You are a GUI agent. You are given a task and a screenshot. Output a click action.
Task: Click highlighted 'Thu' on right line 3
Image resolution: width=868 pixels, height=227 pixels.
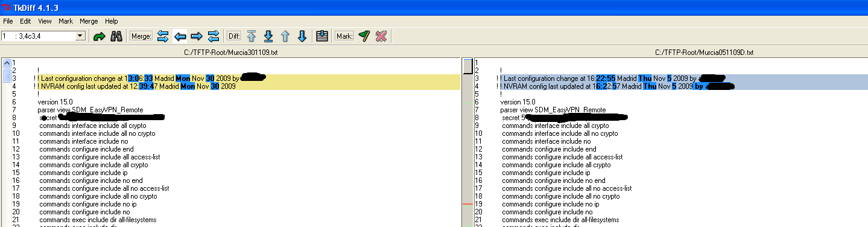645,78
